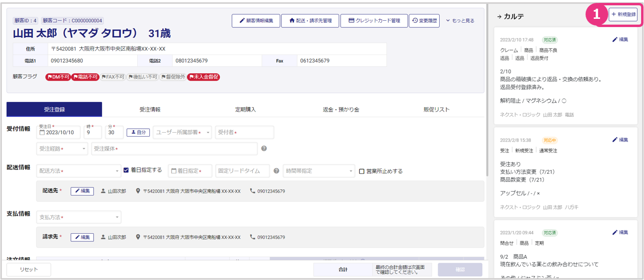View 変更履歴 history
The height and width of the screenshot is (280, 644).
pos(424,21)
